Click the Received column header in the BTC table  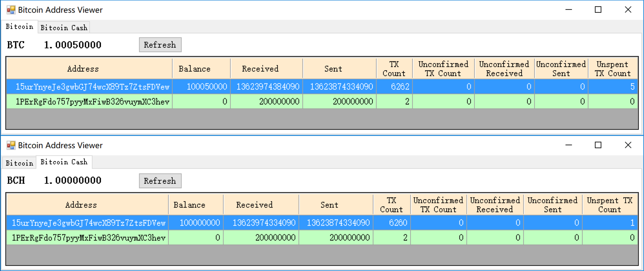pos(266,69)
